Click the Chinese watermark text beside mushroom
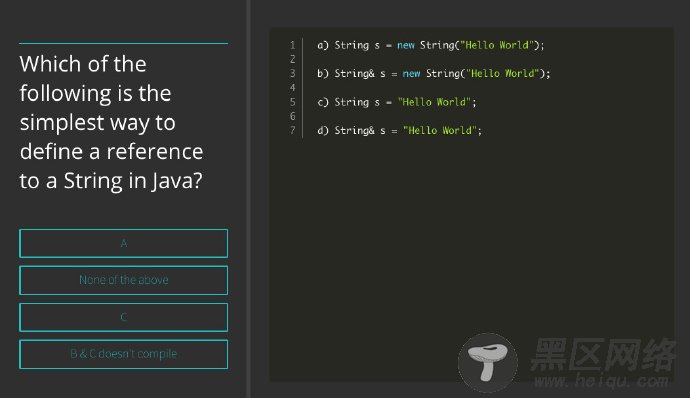This screenshot has height=398, width=690. (603, 354)
